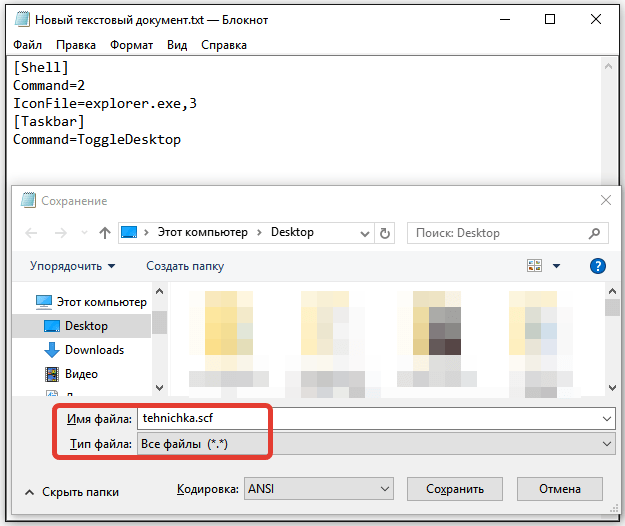Click the Видео film icon
625x526 pixels.
click(x=52, y=374)
